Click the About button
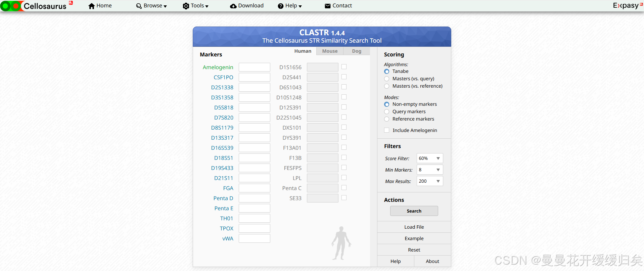644x271 pixels. [x=432, y=261]
